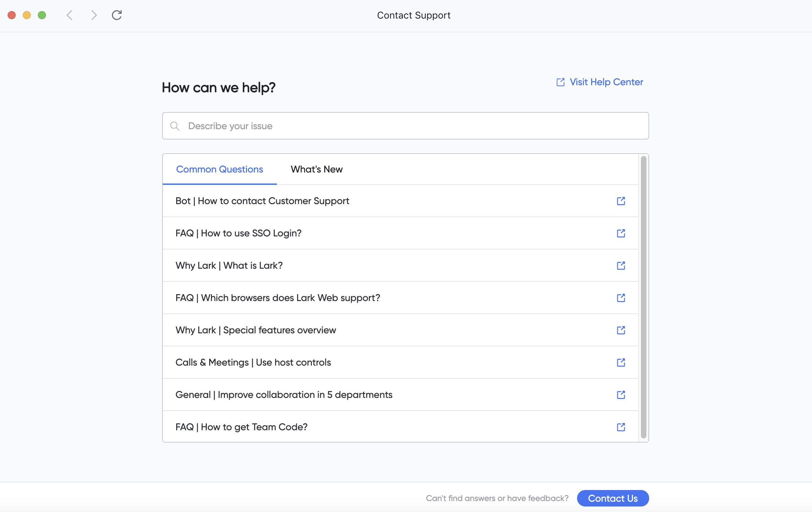Go back with the left arrow
This screenshot has width=812, height=512.
[69, 15]
